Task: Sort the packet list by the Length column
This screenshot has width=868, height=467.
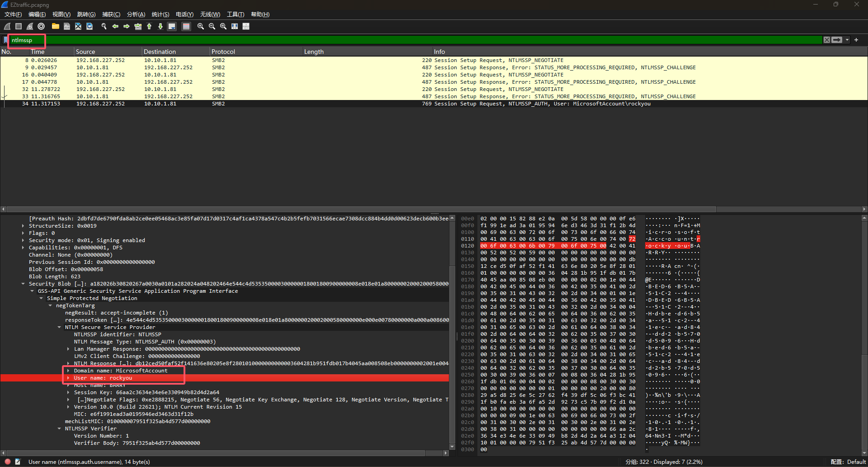Action: (x=368, y=52)
